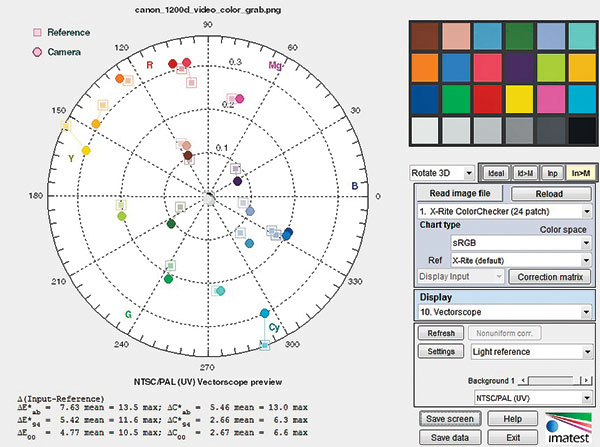
Task: Click the magenta pink chart patch
Action: click(551, 99)
